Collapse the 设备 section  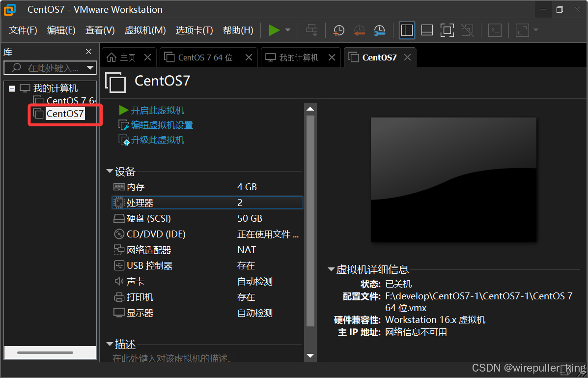point(110,171)
